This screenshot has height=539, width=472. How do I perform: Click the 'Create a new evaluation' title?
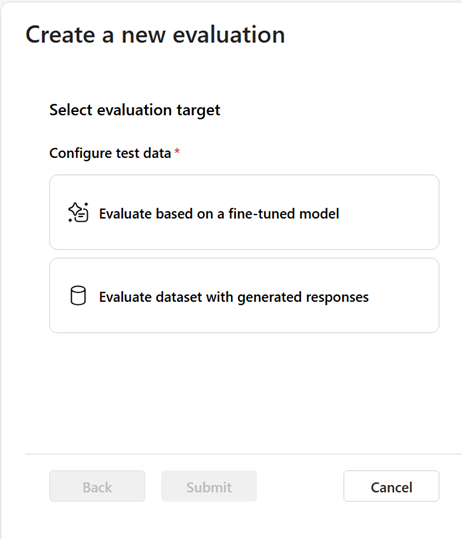click(x=155, y=35)
